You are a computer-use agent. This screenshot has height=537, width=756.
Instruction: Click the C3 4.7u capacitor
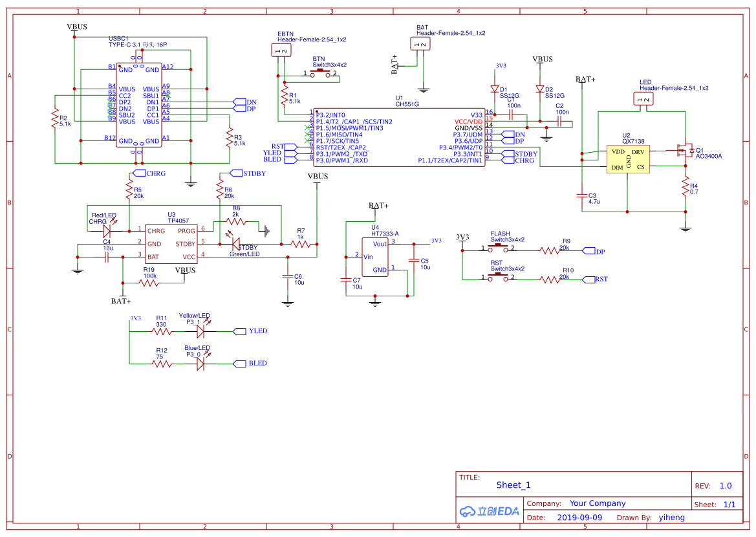pos(581,195)
